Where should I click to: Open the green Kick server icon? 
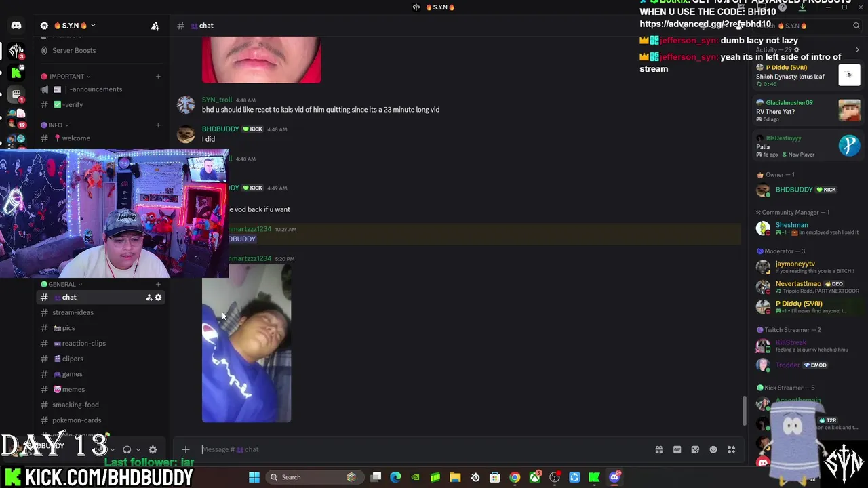point(16,73)
